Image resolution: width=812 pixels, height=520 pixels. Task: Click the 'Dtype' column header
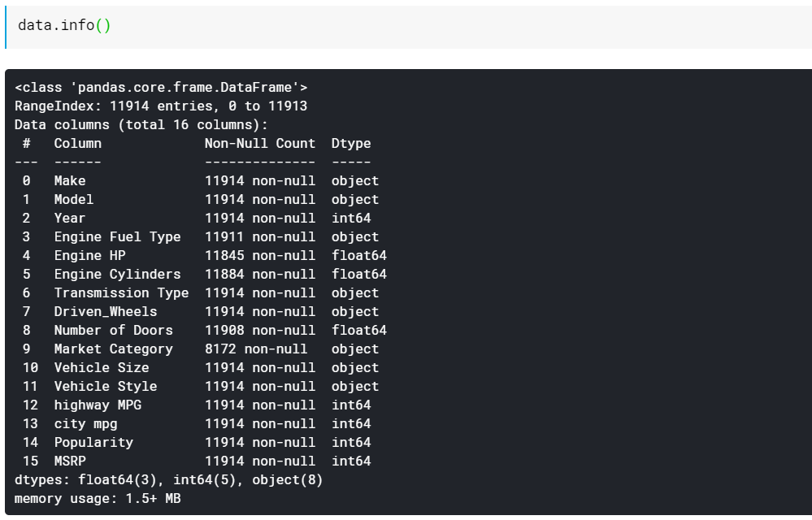click(x=350, y=143)
